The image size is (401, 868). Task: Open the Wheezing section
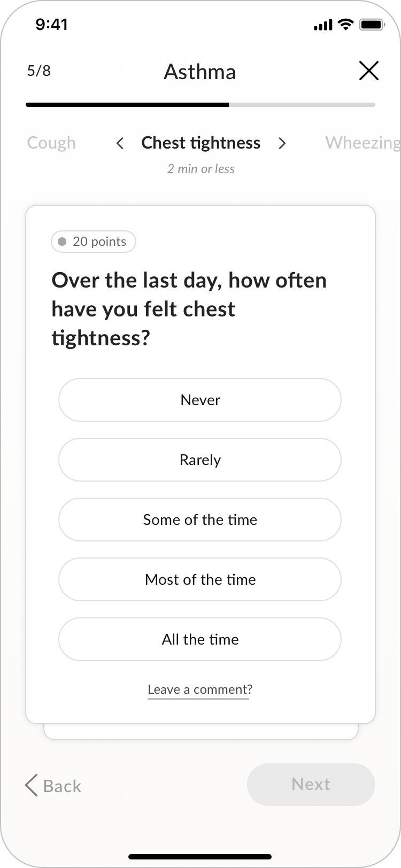pyautogui.click(x=363, y=143)
